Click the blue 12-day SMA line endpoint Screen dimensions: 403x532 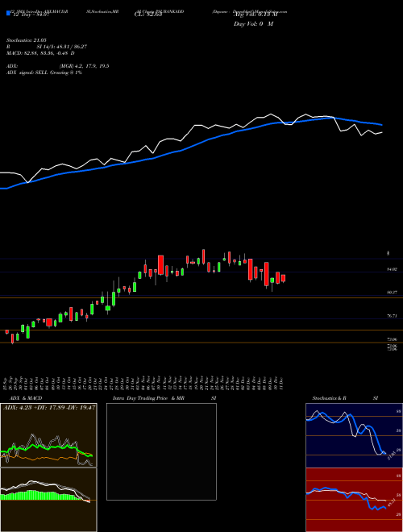point(382,125)
